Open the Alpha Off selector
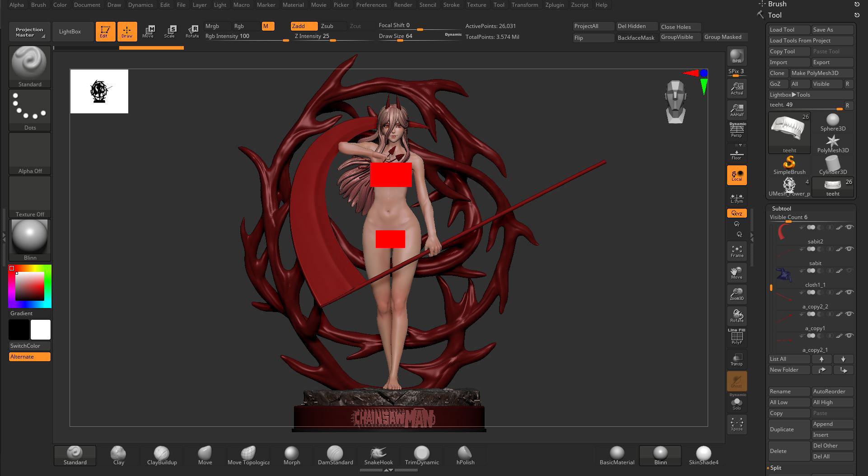The image size is (868, 476). pos(30,154)
